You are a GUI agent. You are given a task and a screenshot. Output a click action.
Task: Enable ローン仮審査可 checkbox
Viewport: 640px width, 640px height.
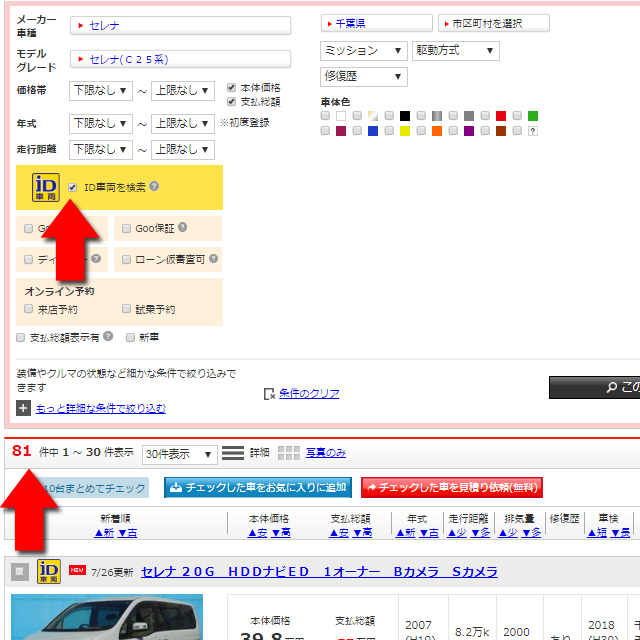point(126,259)
